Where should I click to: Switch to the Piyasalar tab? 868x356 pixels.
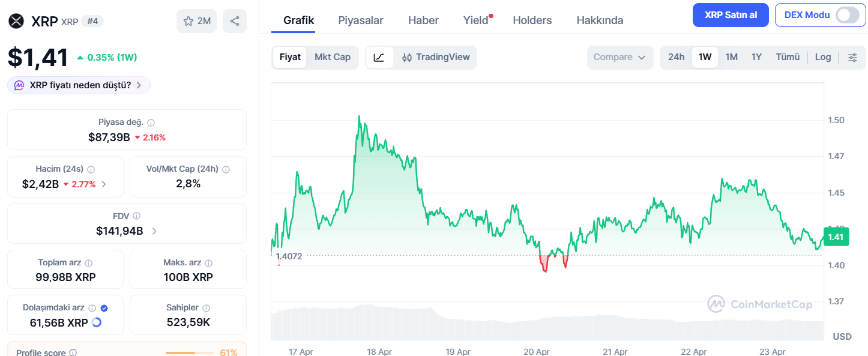(360, 20)
